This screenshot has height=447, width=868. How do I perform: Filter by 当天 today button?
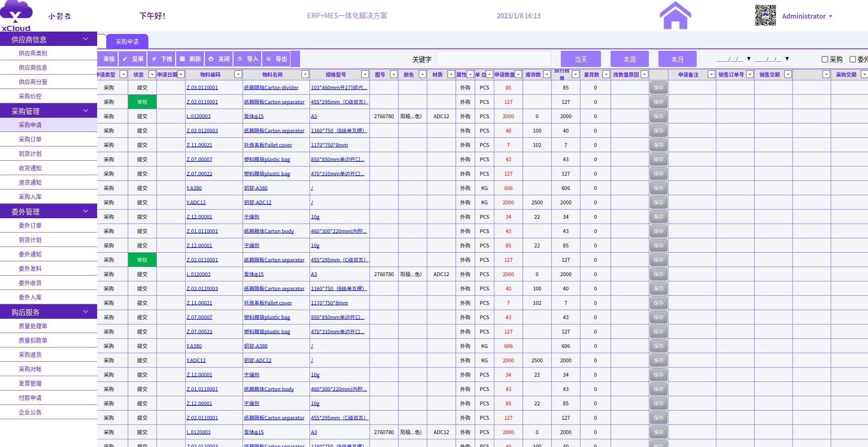pyautogui.click(x=580, y=59)
